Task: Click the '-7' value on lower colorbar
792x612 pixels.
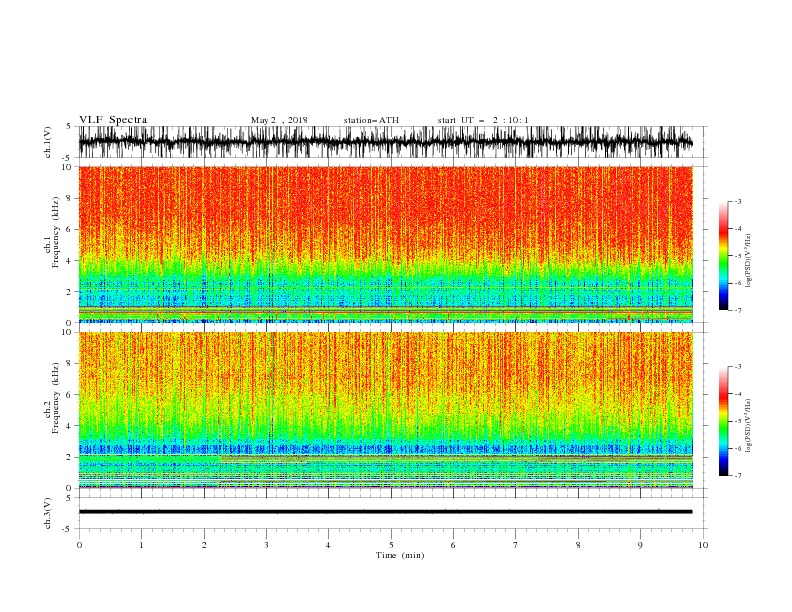Action: [x=737, y=476]
